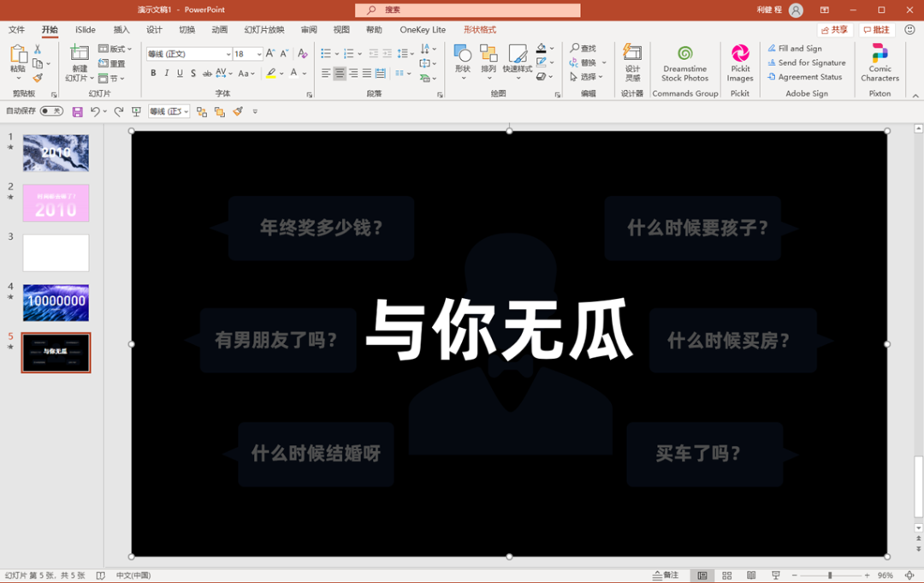This screenshot has width=924, height=583.
Task: Open the 动画 Animations tab
Action: click(x=220, y=29)
